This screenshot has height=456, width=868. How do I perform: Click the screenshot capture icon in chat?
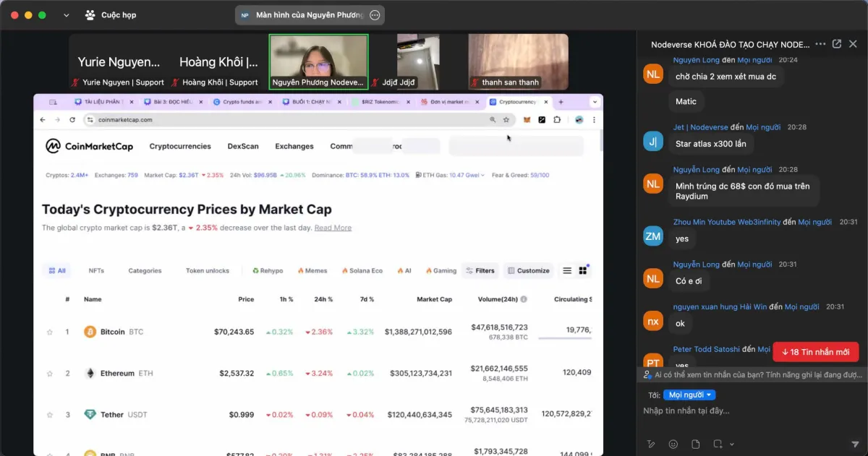pos(718,444)
